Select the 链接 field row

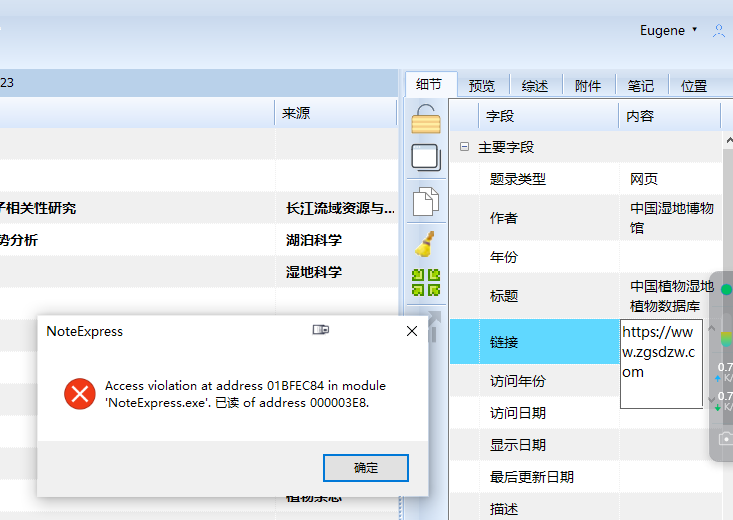(534, 342)
